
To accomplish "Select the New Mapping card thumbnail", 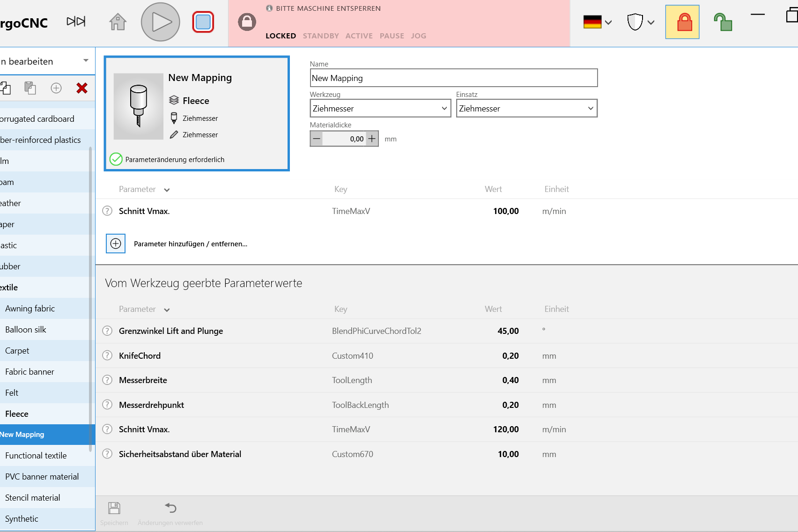I will point(139,106).
